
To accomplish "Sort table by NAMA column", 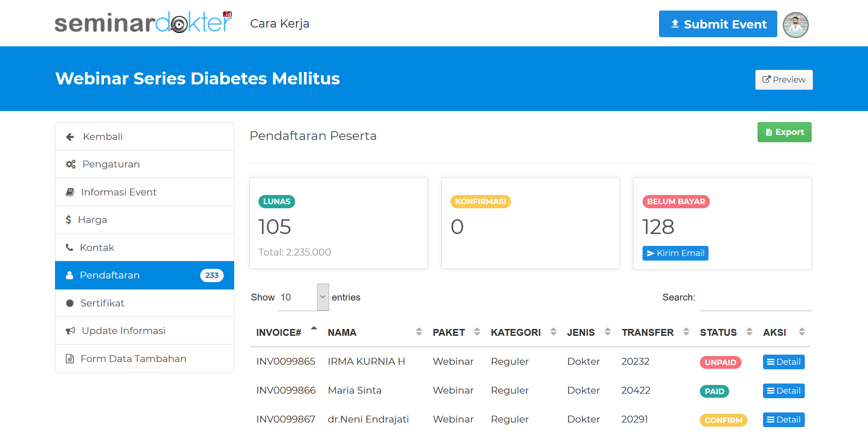I will pos(342,333).
